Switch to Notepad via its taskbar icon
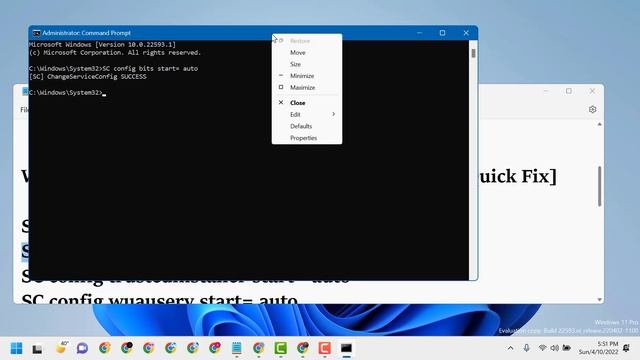The image size is (640, 360). [236, 348]
